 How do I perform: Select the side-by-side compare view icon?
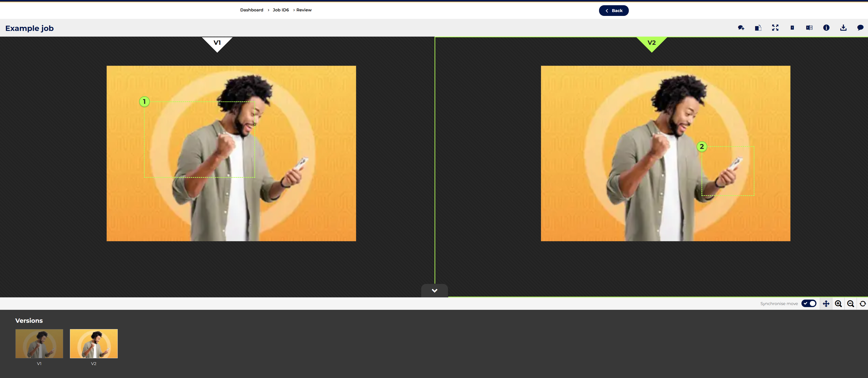pyautogui.click(x=809, y=28)
